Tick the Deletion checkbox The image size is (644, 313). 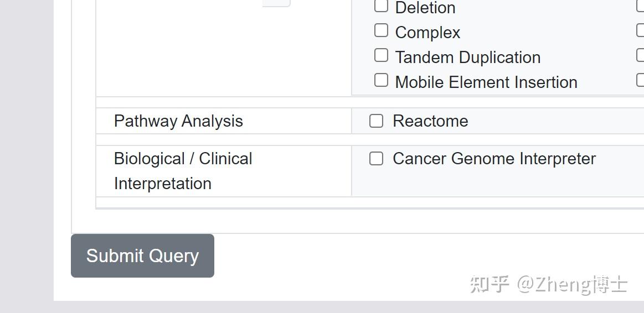coord(381,6)
